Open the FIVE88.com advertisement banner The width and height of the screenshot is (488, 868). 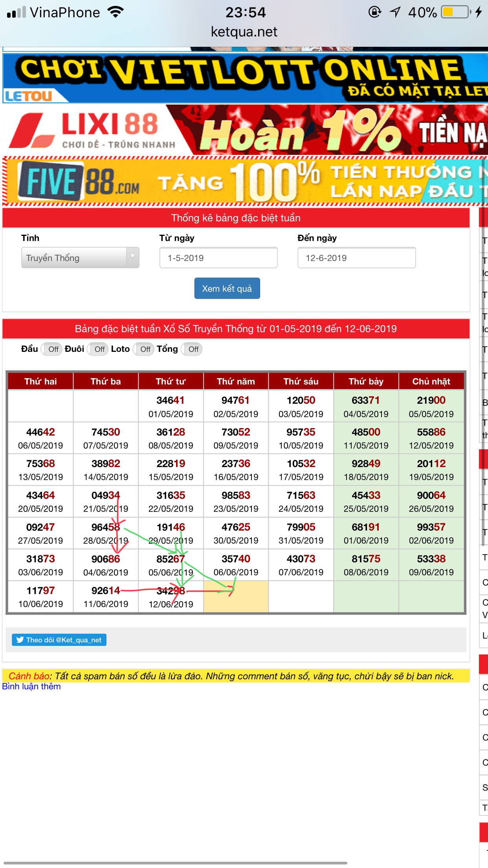[x=245, y=181]
